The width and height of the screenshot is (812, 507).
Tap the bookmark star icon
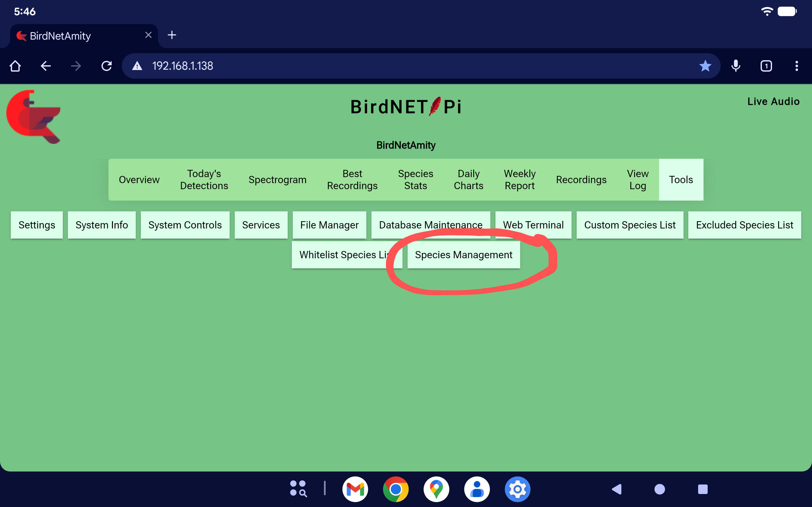(x=705, y=66)
